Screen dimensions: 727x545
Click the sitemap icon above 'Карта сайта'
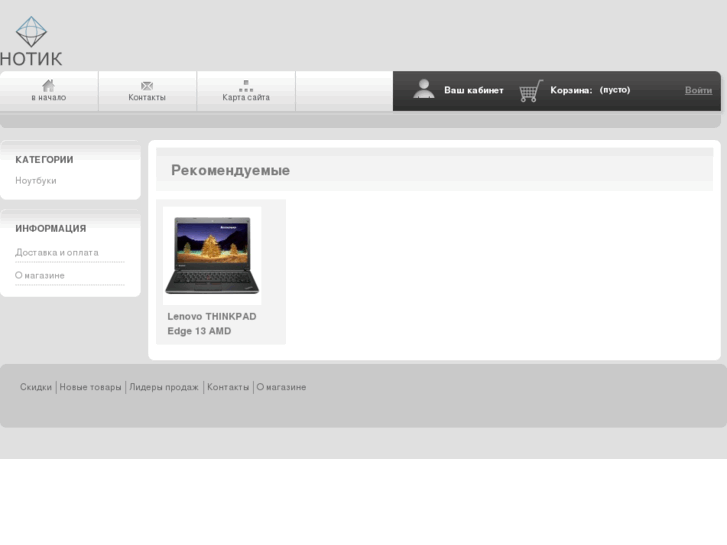point(246,86)
